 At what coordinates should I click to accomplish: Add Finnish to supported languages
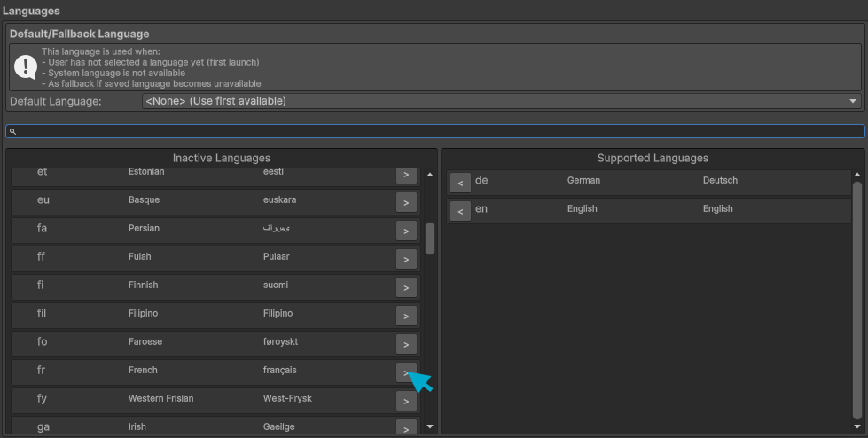(406, 287)
